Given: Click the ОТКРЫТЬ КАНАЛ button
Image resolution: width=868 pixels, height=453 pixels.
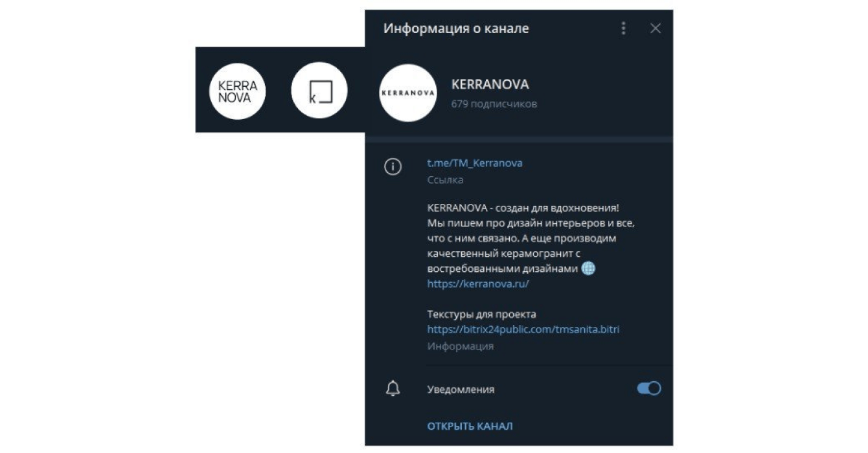Looking at the screenshot, I should 470,426.
